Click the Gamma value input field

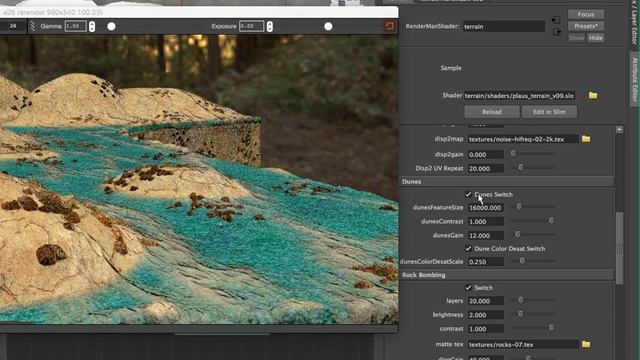pos(76,26)
